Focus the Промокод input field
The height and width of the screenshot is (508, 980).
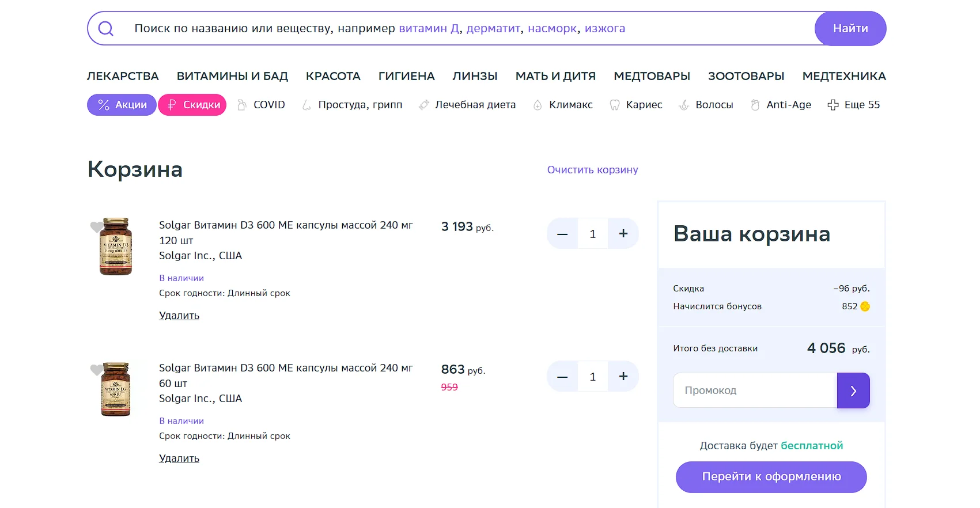(x=755, y=391)
